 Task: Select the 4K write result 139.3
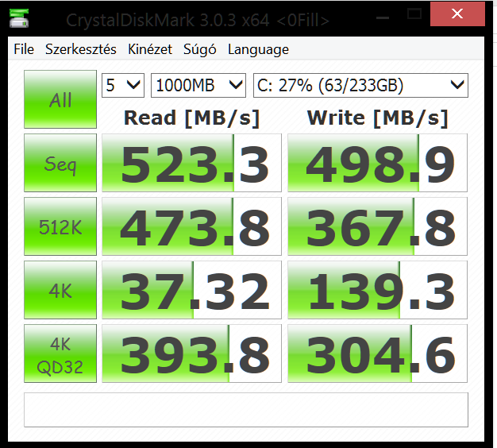[x=377, y=290]
